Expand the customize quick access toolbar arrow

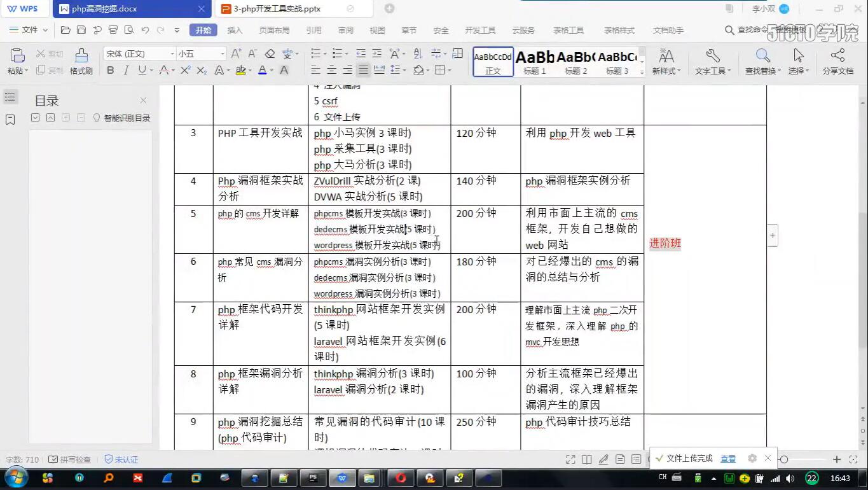(177, 30)
